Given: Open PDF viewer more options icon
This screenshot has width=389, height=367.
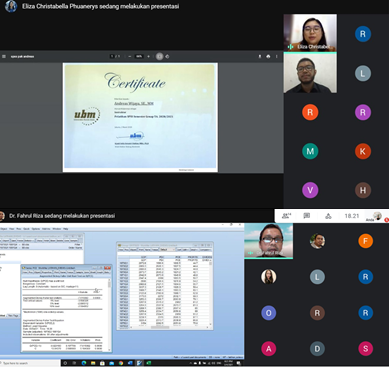Looking at the screenshot, I should click(x=277, y=56).
